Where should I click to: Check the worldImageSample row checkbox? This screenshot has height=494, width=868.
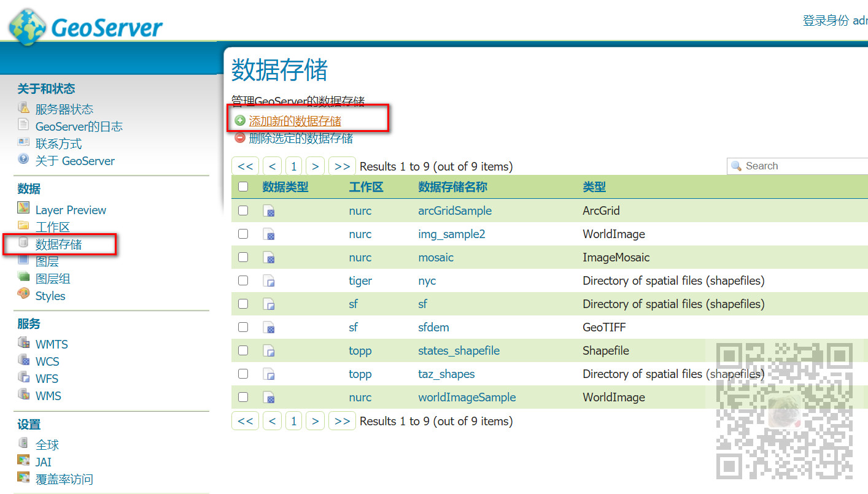(243, 397)
